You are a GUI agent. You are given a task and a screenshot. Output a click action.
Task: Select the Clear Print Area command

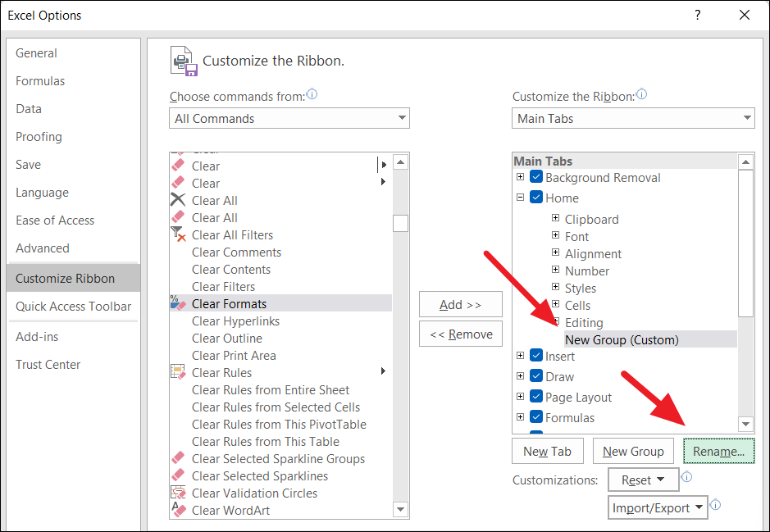tap(234, 355)
